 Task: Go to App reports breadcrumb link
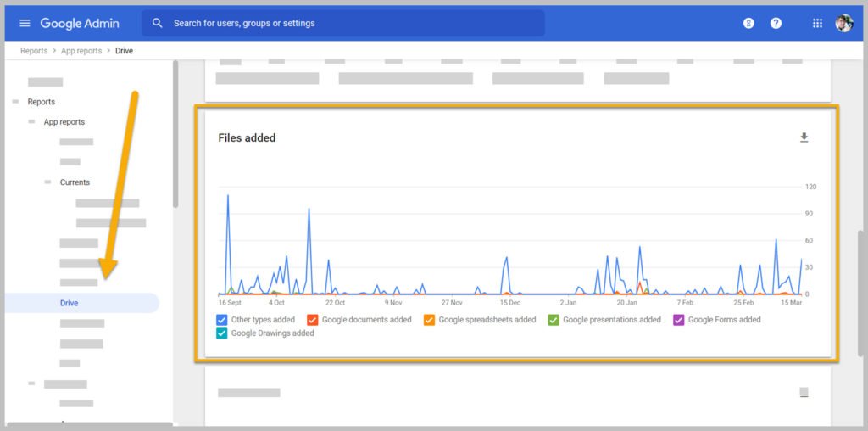81,51
